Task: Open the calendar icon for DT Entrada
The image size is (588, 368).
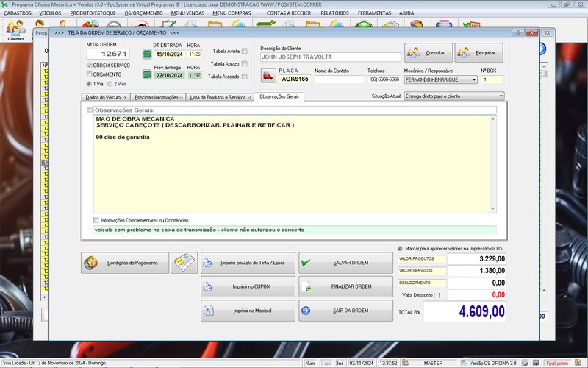Action: [x=146, y=54]
